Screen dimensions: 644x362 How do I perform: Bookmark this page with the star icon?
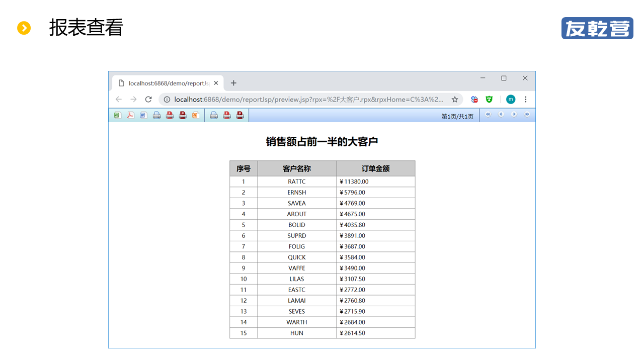tap(455, 100)
